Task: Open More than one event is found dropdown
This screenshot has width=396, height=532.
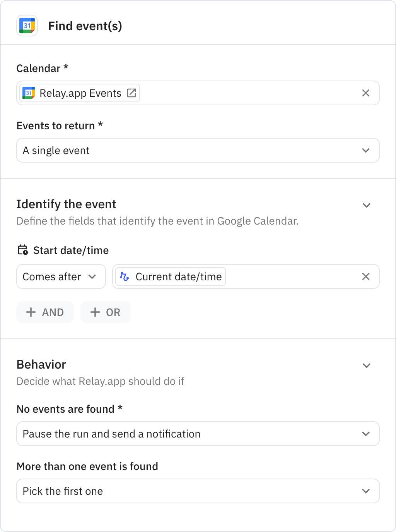Action: [x=198, y=491]
